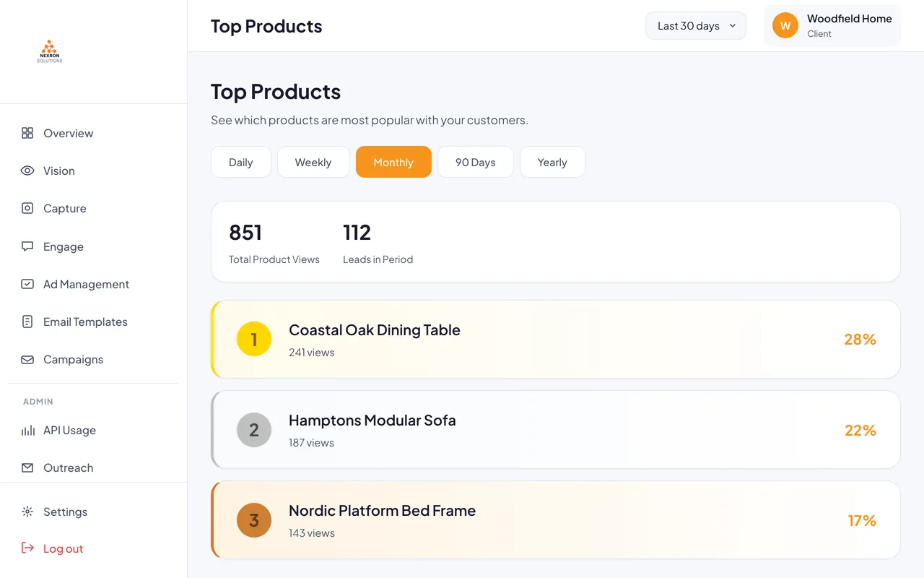The width and height of the screenshot is (924, 578).
Task: Switch to the Yearly tab
Action: tap(552, 162)
